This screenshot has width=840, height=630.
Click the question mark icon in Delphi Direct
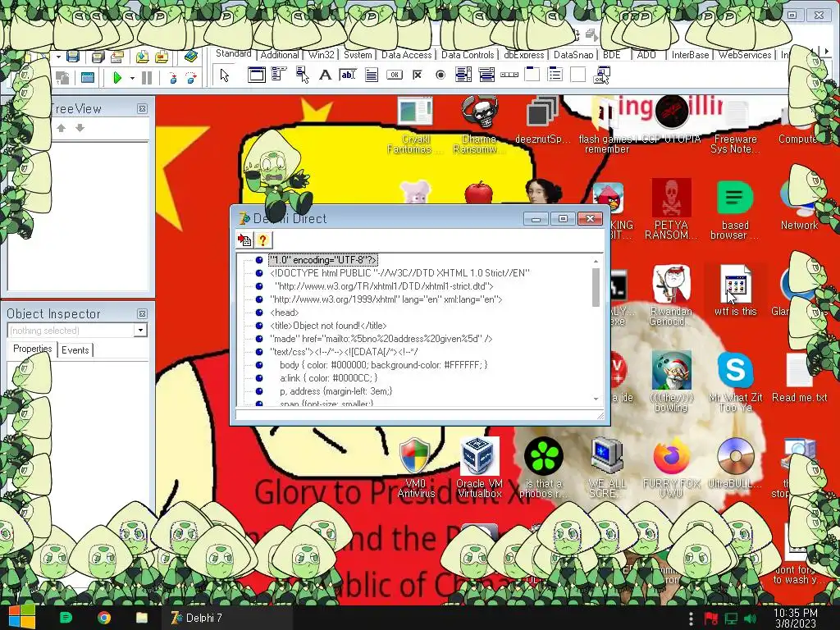pyautogui.click(x=262, y=240)
